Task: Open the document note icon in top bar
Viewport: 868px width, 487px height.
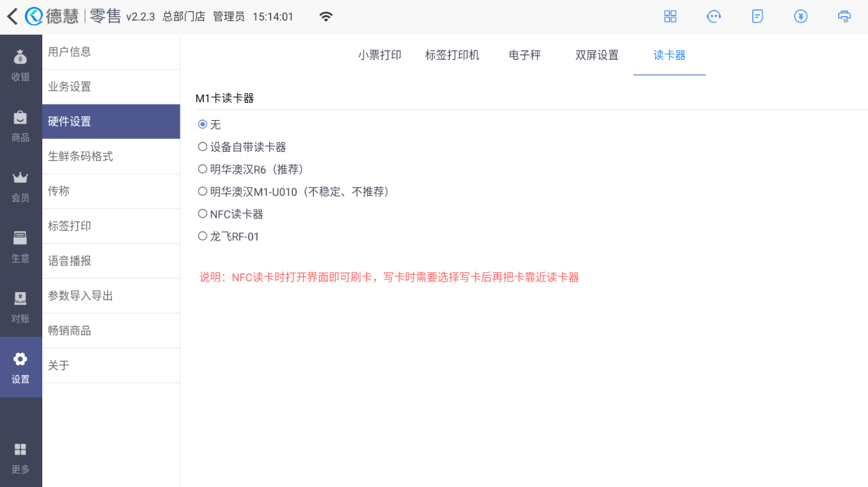Action: click(x=757, y=17)
